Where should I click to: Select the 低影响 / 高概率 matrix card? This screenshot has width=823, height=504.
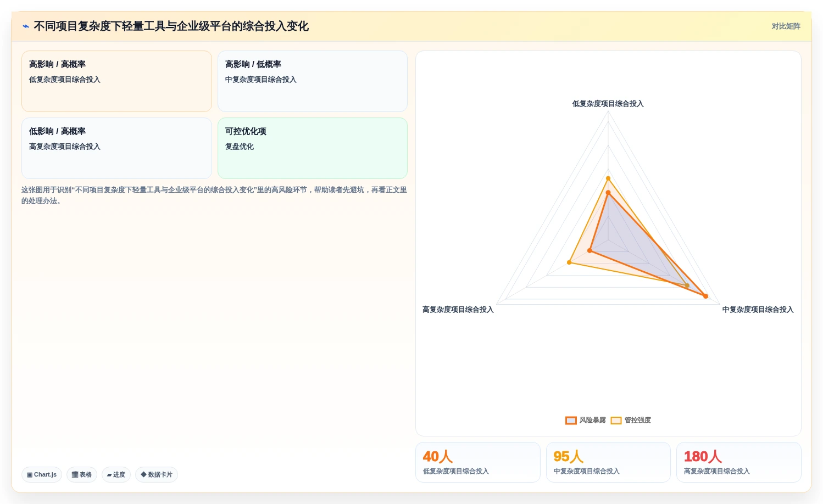pyautogui.click(x=116, y=148)
